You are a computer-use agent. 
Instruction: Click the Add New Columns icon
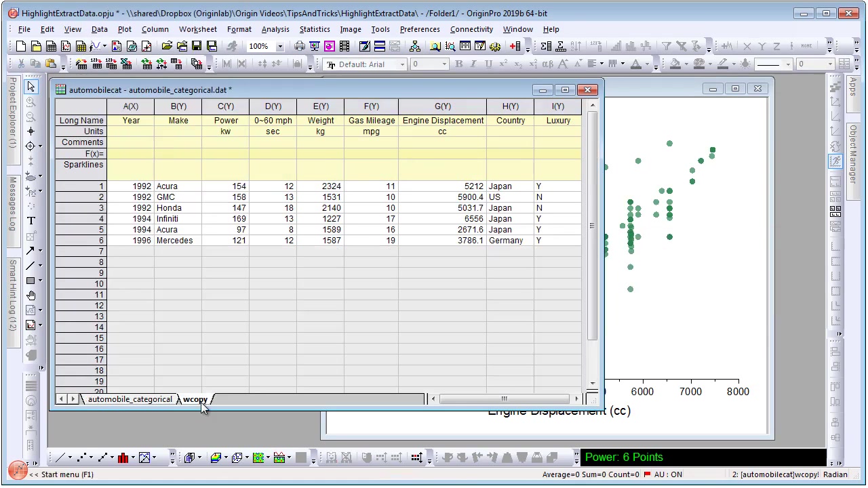click(516, 46)
